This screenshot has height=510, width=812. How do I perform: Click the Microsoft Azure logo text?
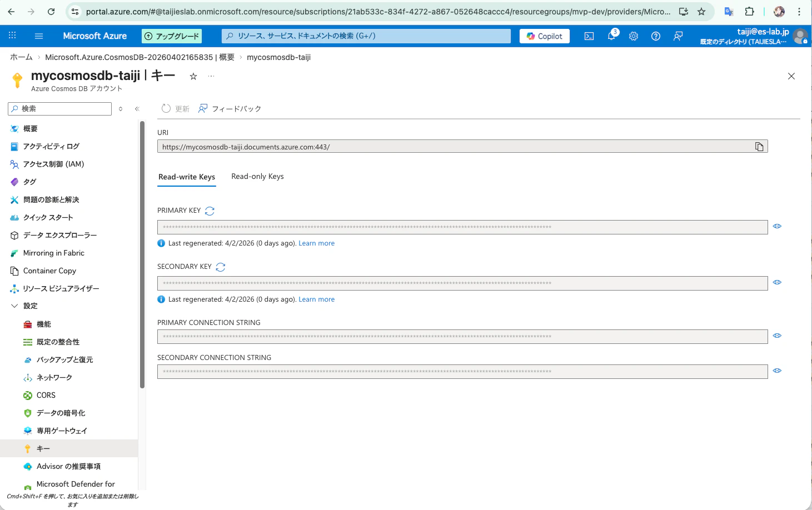[x=94, y=36]
